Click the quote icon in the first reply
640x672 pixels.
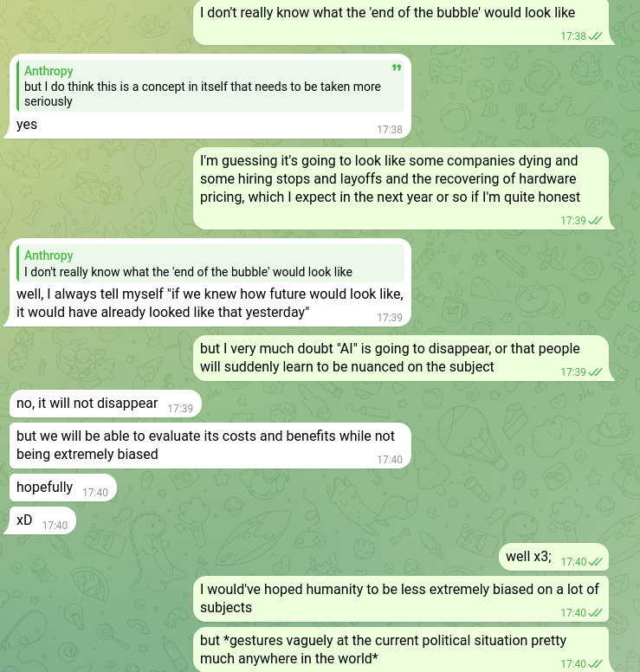point(397,69)
